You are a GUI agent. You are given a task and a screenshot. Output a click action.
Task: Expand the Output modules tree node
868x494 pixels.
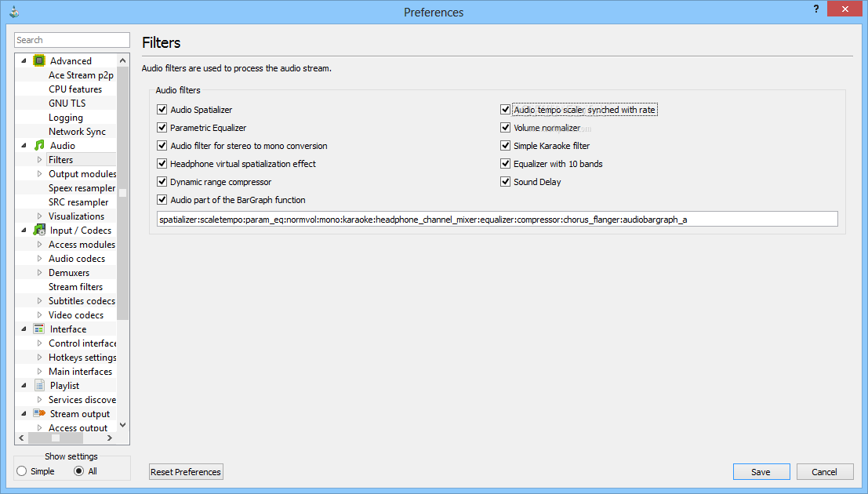point(39,174)
